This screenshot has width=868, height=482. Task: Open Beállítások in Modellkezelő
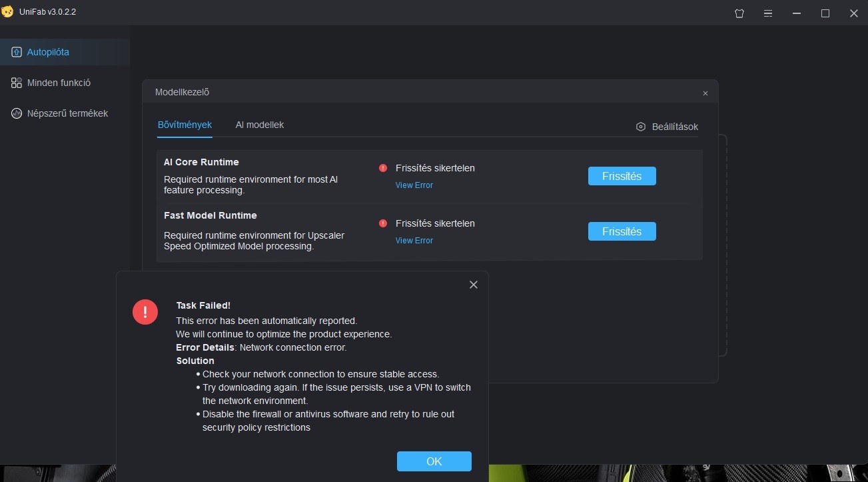[x=667, y=127]
